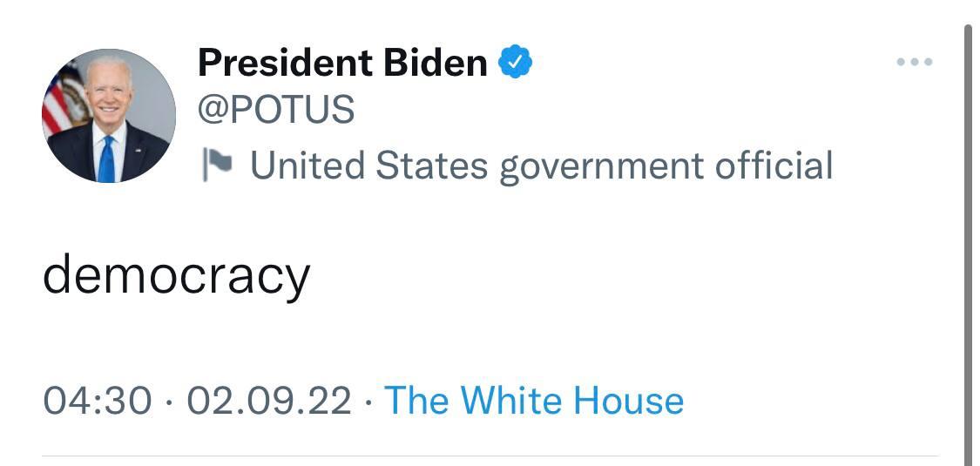Click the 02.09.22 date
The width and height of the screenshot is (980, 466).
(x=269, y=401)
